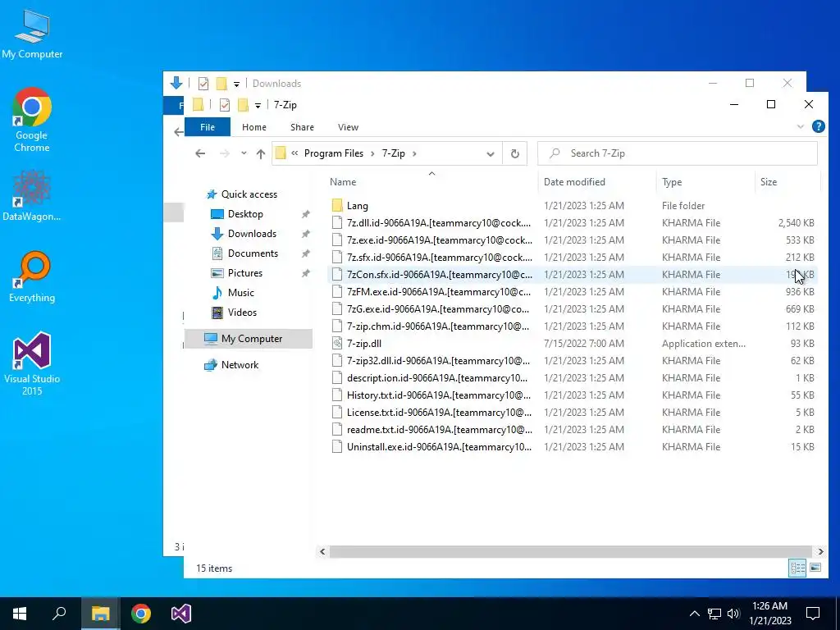840x630 pixels.
Task: Open taskbar search magnifier
Action: [59, 614]
